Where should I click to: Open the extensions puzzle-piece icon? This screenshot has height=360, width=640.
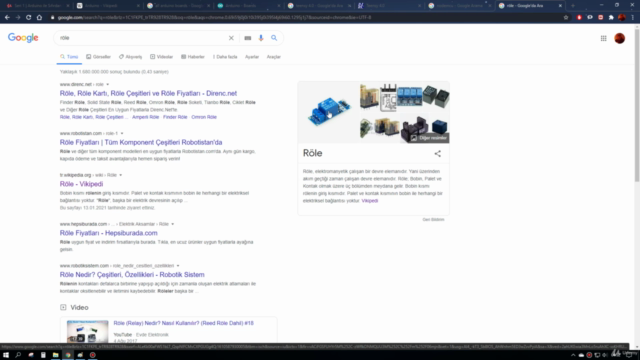(x=611, y=18)
